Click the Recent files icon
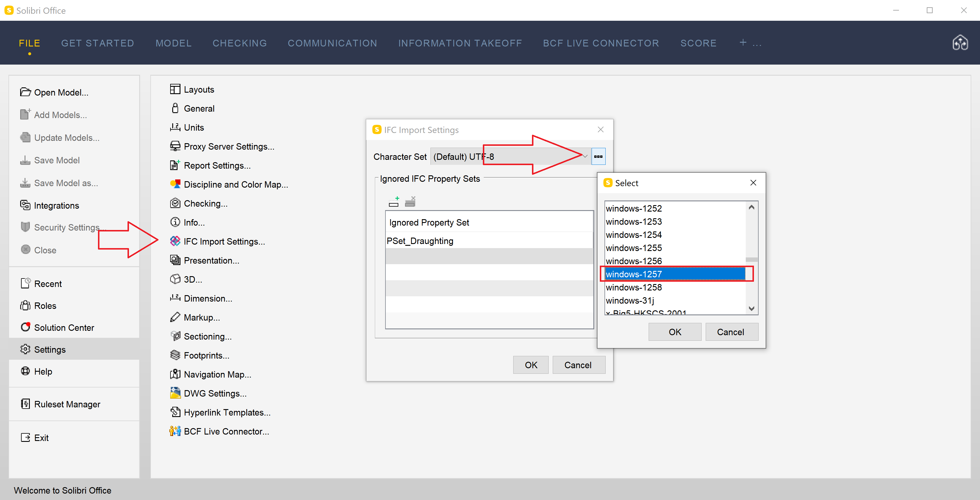This screenshot has height=500, width=980. (x=25, y=283)
